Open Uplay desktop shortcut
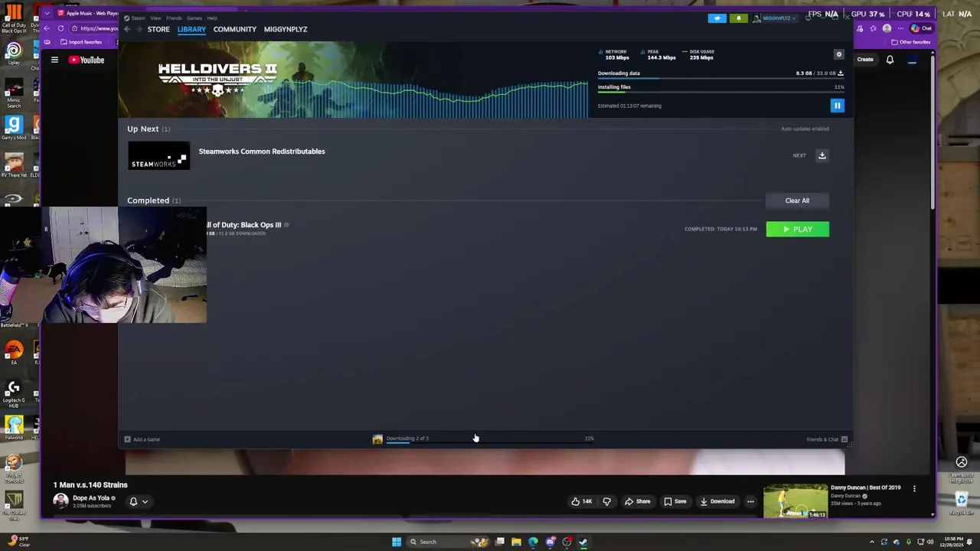This screenshot has width=980, height=551. coord(13,54)
